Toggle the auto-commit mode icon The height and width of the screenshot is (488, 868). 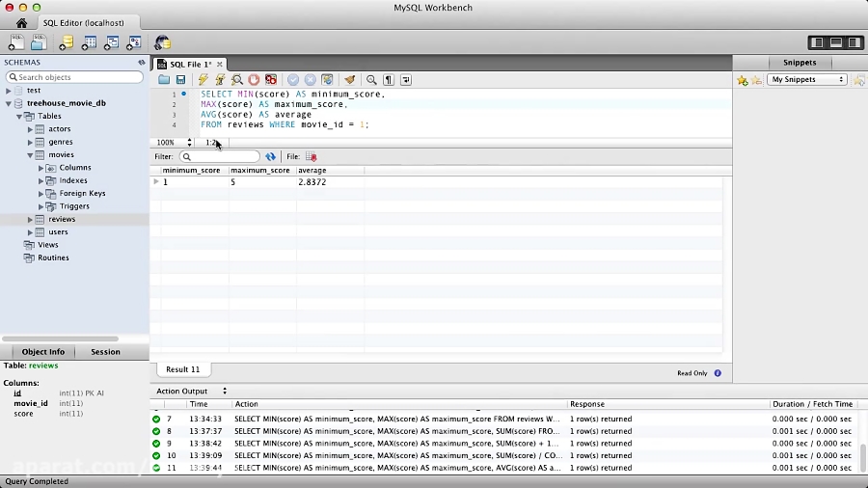(327, 80)
